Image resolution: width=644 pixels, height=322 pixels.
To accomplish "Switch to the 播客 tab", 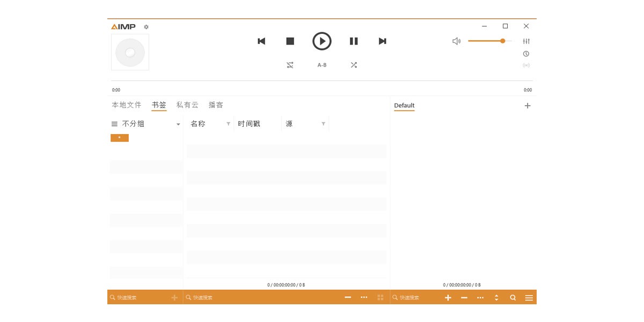I will [217, 105].
